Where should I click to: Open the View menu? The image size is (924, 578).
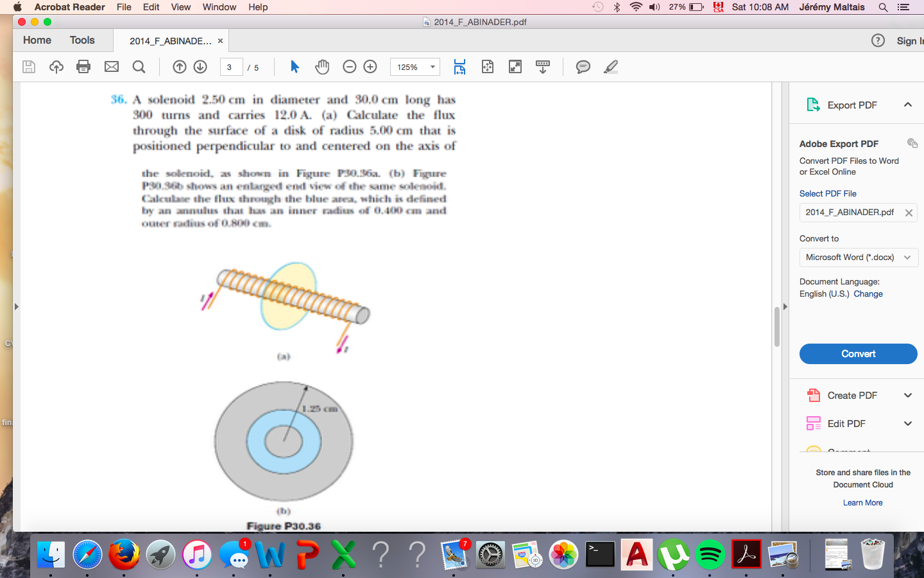[180, 7]
